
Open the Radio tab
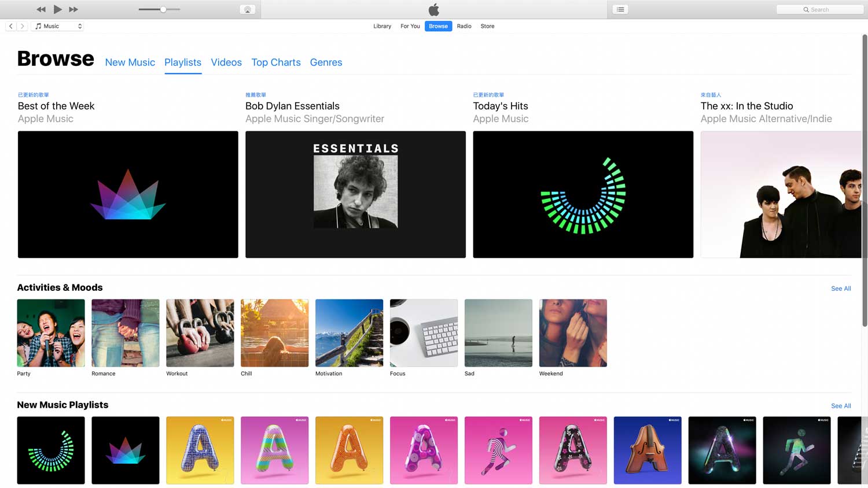[x=464, y=26]
